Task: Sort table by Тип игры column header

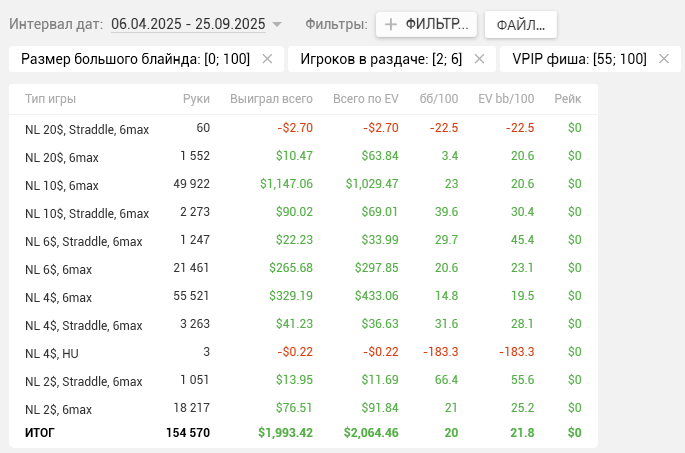Action: coord(50,99)
